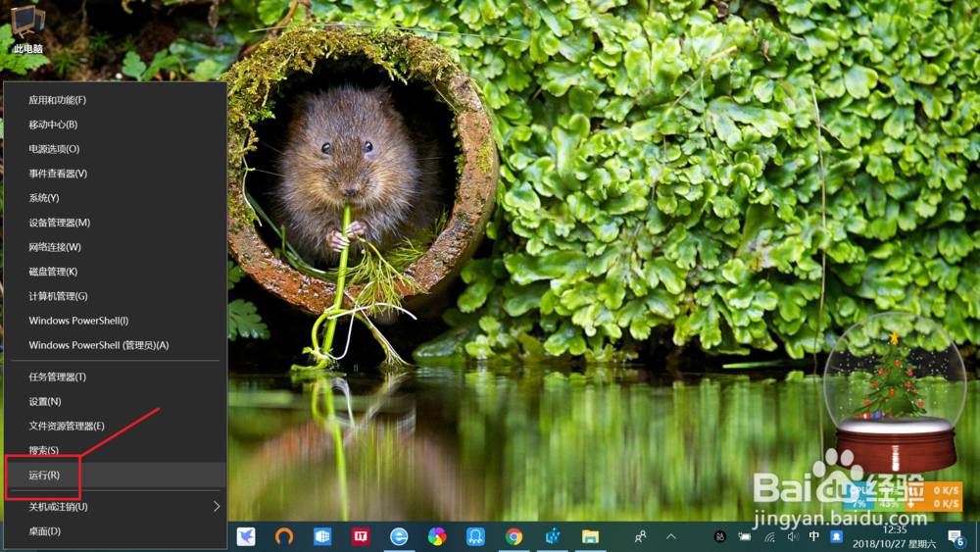Launch Google Chrome from the taskbar
Image resolution: width=980 pixels, height=552 pixels.
point(514,536)
